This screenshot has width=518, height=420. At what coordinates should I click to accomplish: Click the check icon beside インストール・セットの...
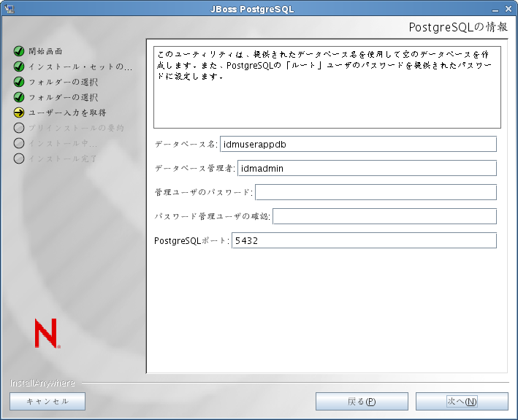pos(19,66)
